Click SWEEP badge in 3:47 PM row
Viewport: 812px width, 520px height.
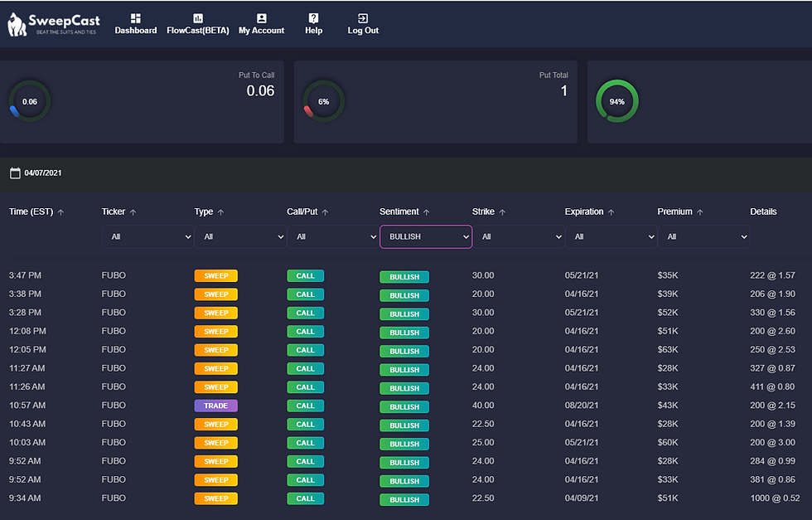pyautogui.click(x=215, y=275)
